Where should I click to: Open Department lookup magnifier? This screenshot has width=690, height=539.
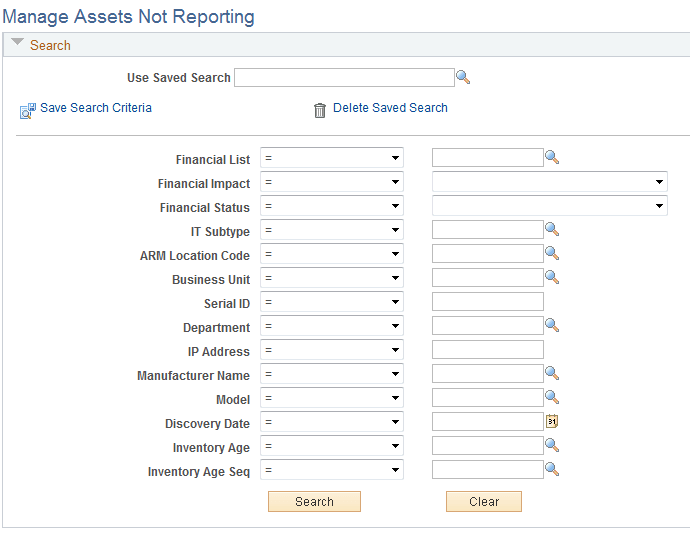click(x=552, y=325)
